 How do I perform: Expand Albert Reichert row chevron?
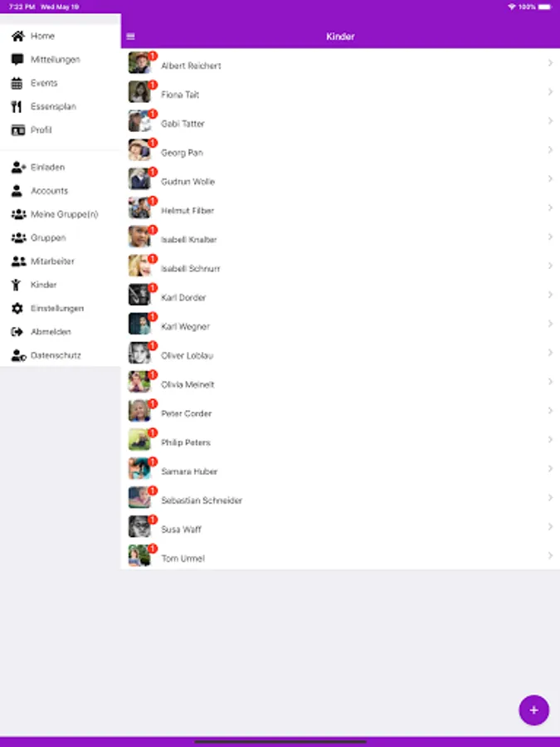550,63
